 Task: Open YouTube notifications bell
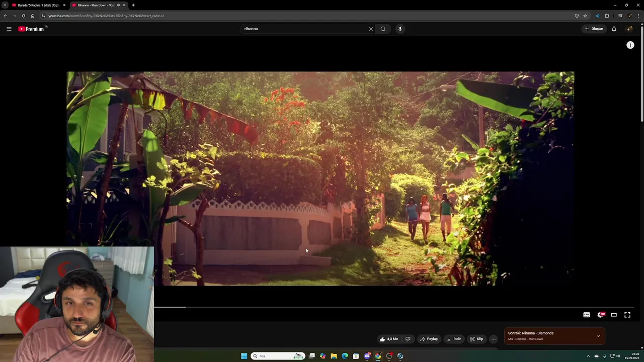coord(614,29)
